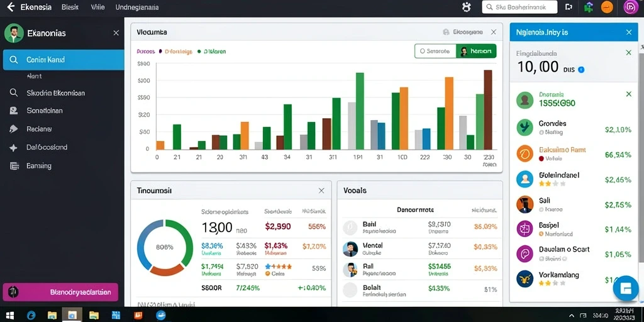Open the Undnegianatia menu item
644x322 pixels.
point(137,7)
